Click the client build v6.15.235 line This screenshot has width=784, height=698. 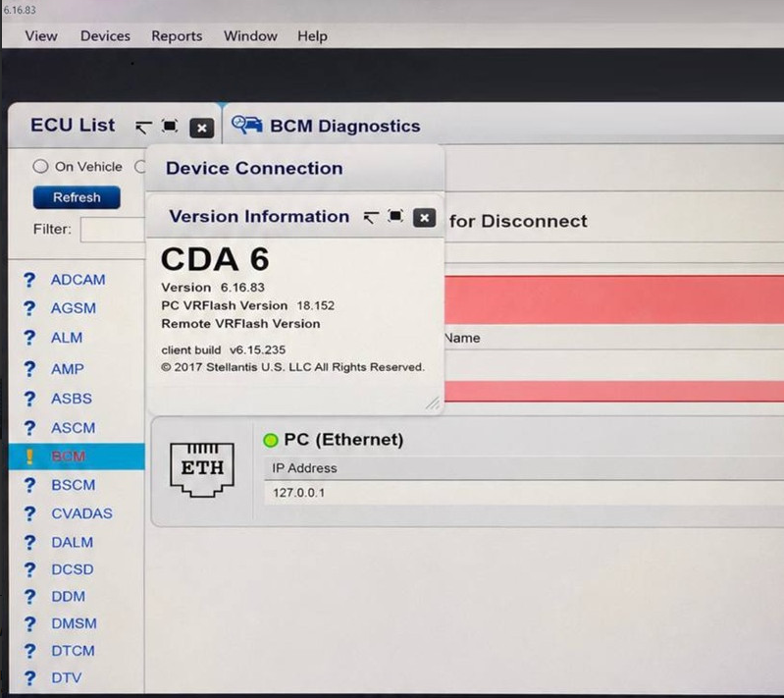(224, 349)
